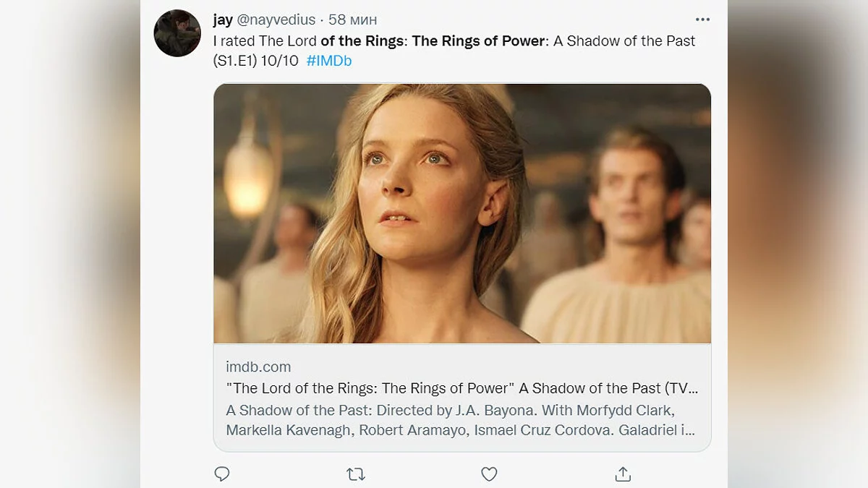Screen dimensions: 868x488
Task: Open the share tweet options
Action: click(623, 474)
